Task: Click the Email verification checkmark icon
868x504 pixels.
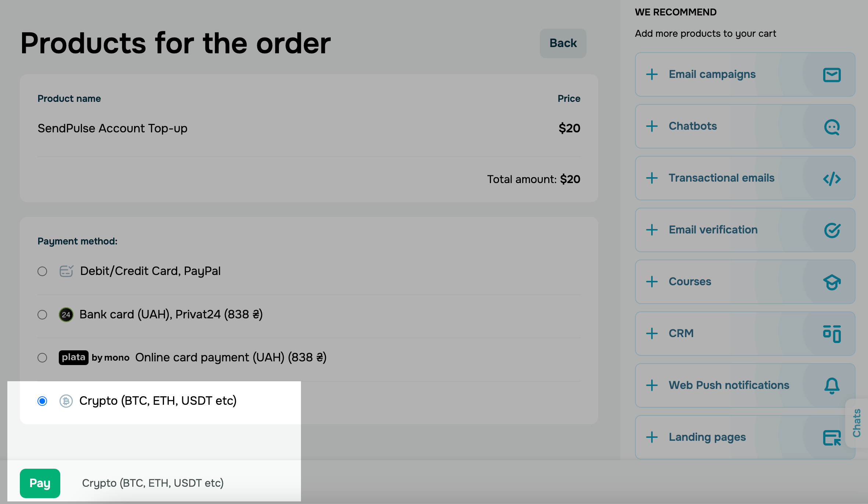Action: click(832, 230)
